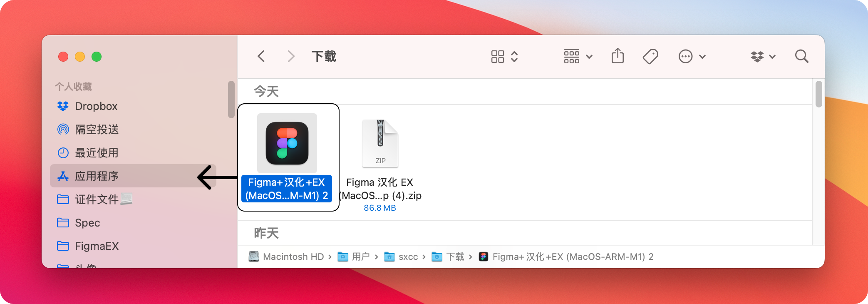Viewport: 868px width, 304px height.
Task: Click the Figma app name in path bar
Action: 573,257
